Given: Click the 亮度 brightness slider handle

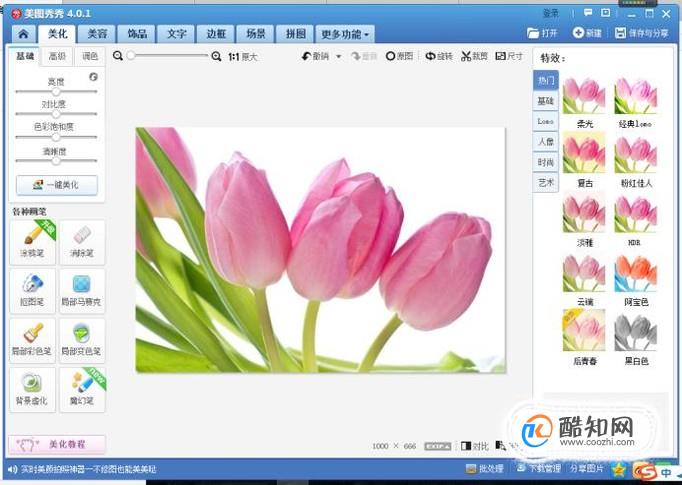Looking at the screenshot, I should tap(56, 92).
